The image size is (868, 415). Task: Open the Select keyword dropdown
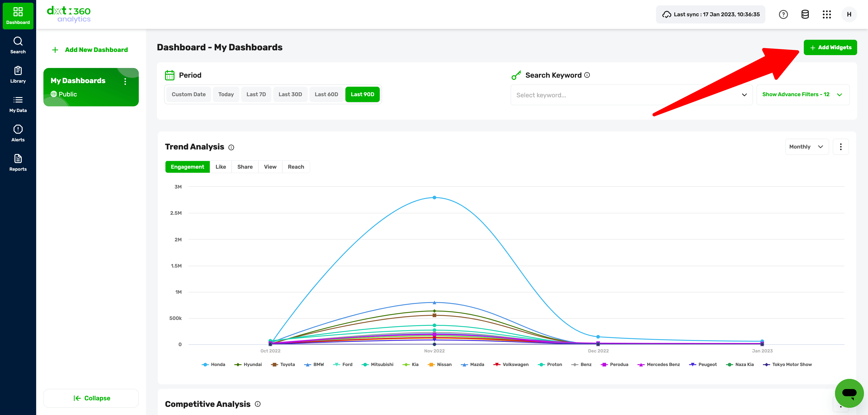point(631,95)
